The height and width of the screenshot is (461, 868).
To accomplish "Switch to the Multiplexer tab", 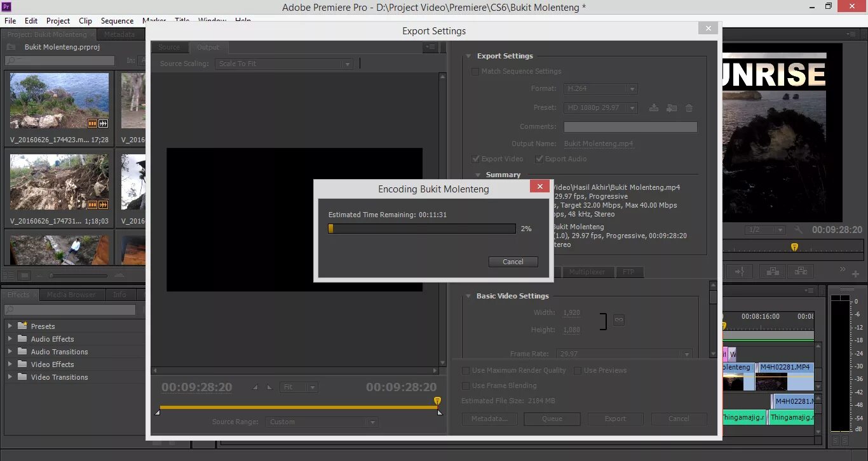I will point(587,272).
